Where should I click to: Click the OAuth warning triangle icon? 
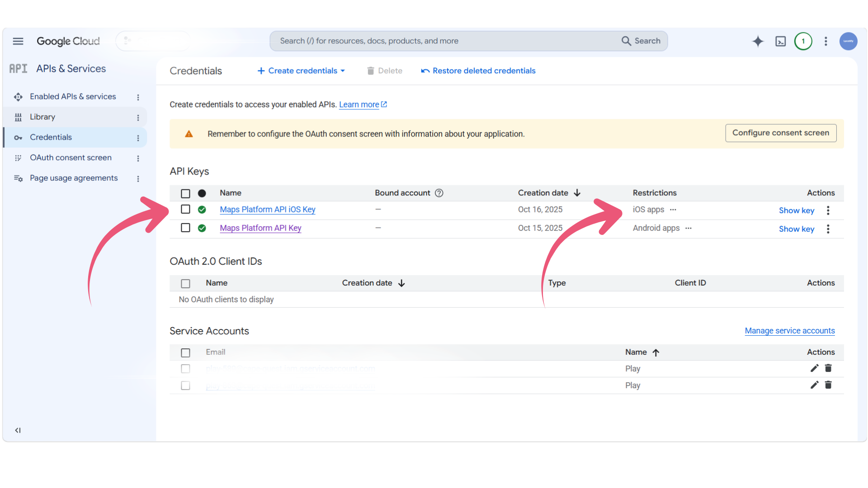189,134
